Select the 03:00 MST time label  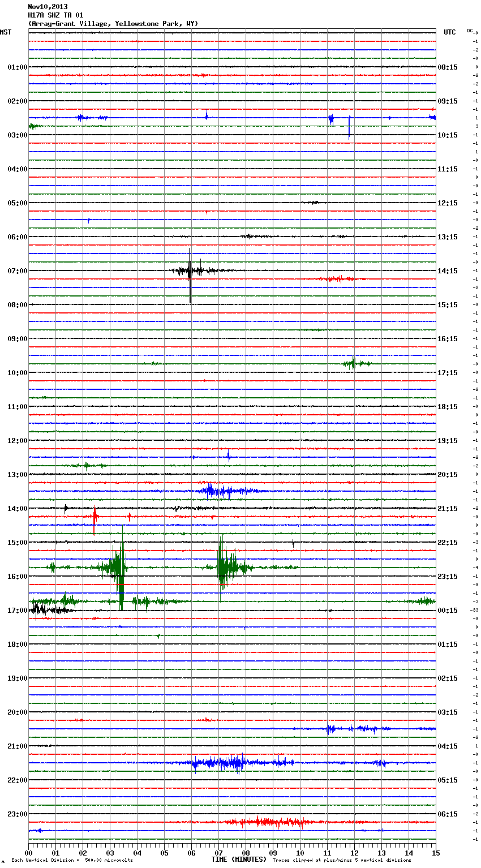(x=18, y=135)
